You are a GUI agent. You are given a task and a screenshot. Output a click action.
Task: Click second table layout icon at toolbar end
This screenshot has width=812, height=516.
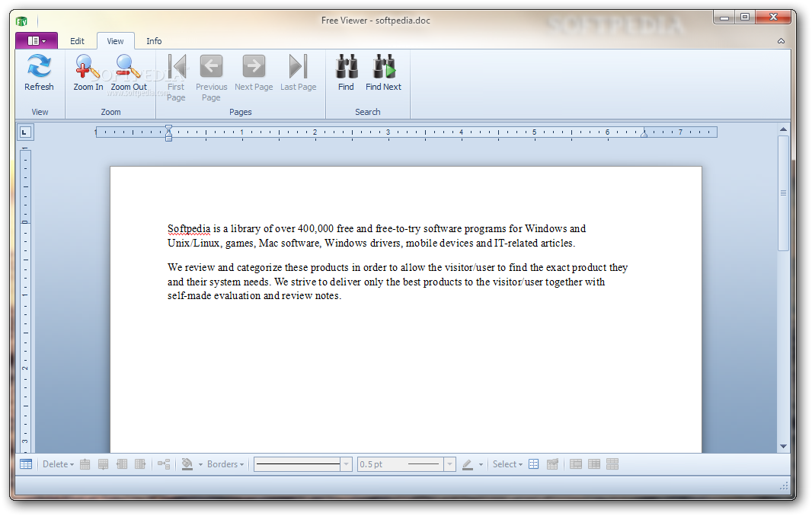click(x=594, y=464)
